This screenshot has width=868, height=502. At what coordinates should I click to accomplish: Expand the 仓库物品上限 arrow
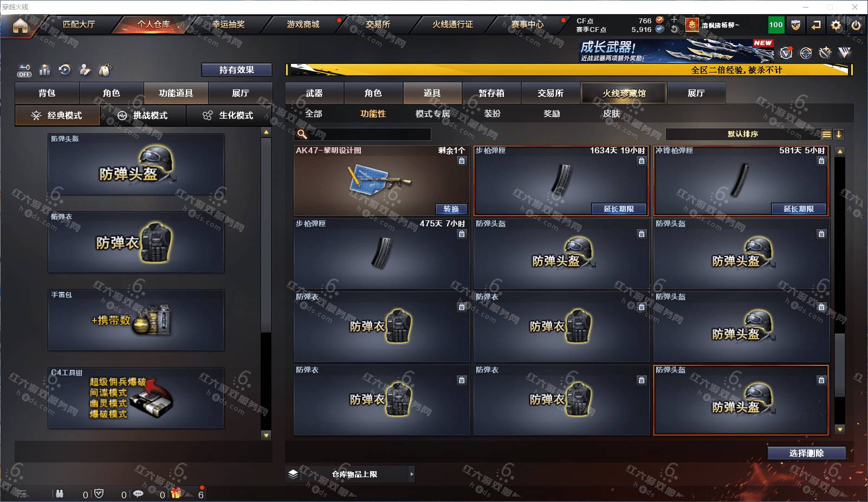[x=412, y=474]
